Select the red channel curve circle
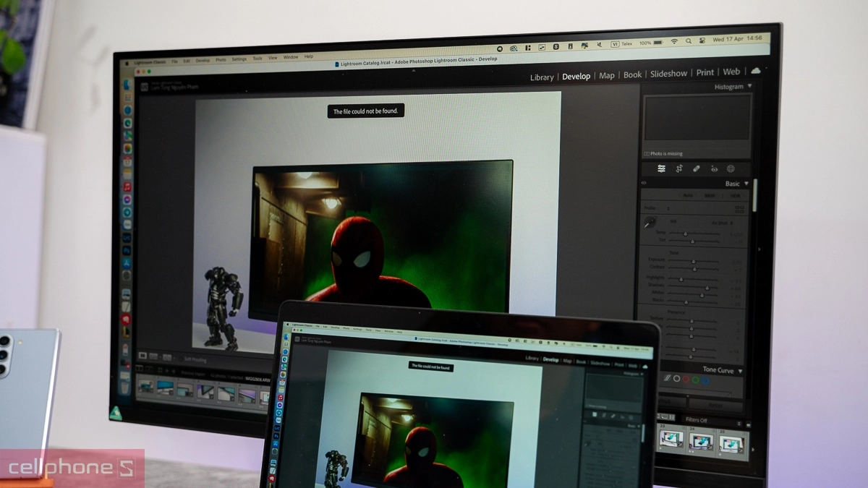The width and height of the screenshot is (868, 488). point(685,379)
